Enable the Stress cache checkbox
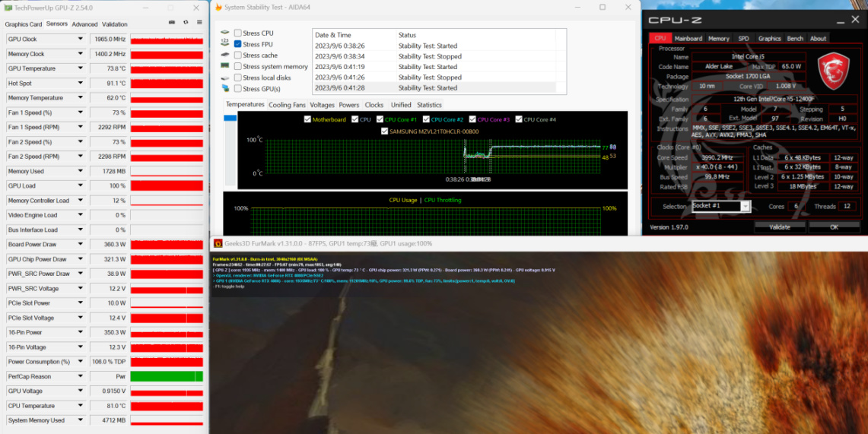 [x=237, y=55]
